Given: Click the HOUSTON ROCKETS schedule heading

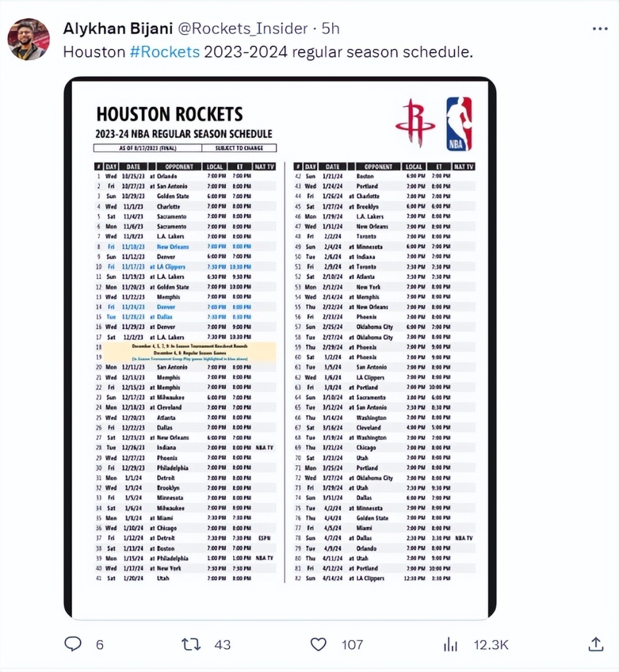Looking at the screenshot, I should [170, 114].
